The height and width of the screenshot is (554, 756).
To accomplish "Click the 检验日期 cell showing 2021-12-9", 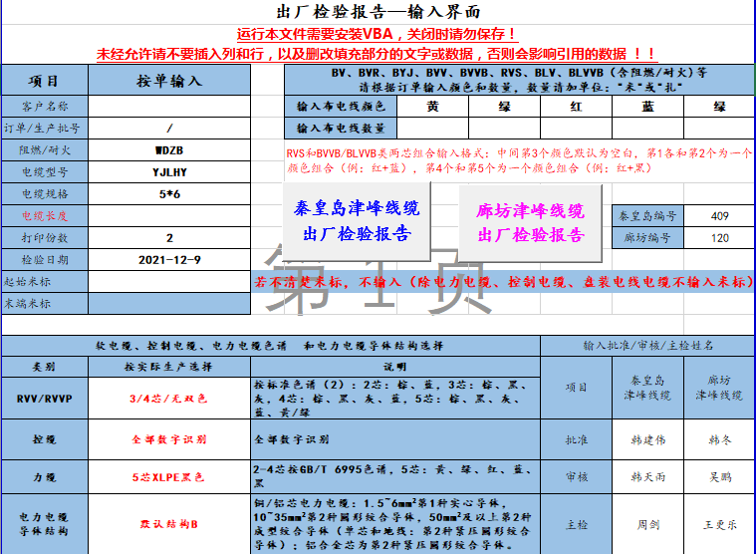I will [169, 259].
